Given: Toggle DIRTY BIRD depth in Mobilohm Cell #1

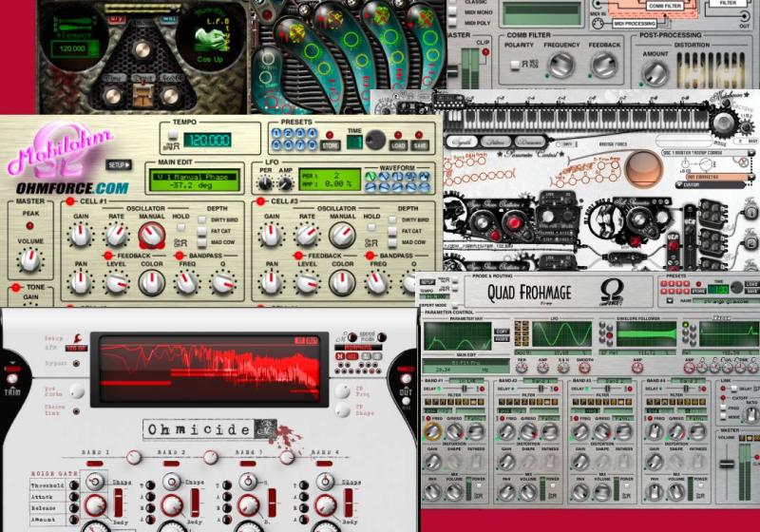Looking at the screenshot, I should point(201,219).
